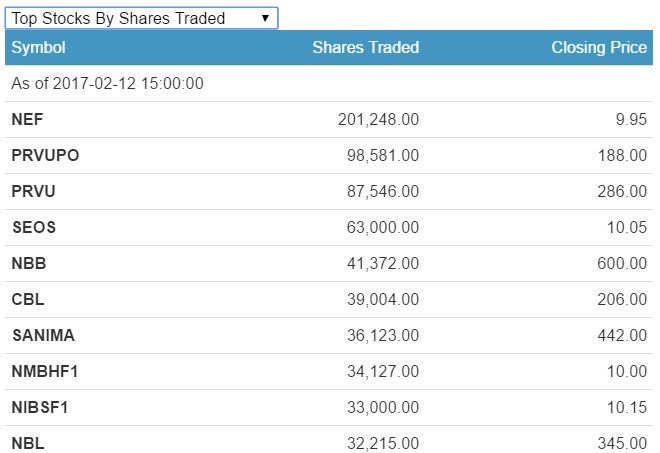The image size is (660, 453).
Task: Open the NBB stock symbol
Action: (x=28, y=263)
